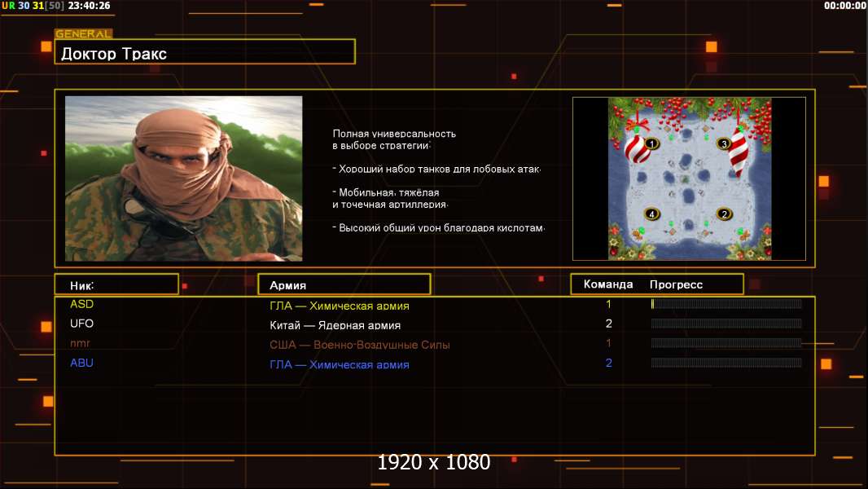
Task: Click start position marker 4 on map
Action: coord(652,214)
